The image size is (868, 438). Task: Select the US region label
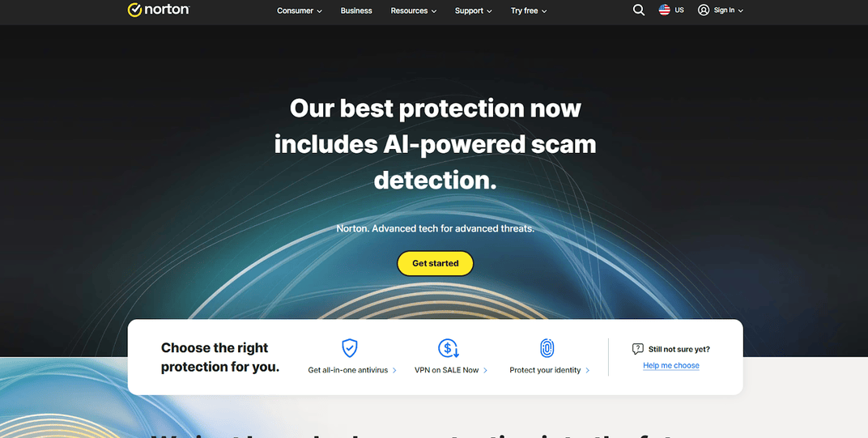point(679,10)
